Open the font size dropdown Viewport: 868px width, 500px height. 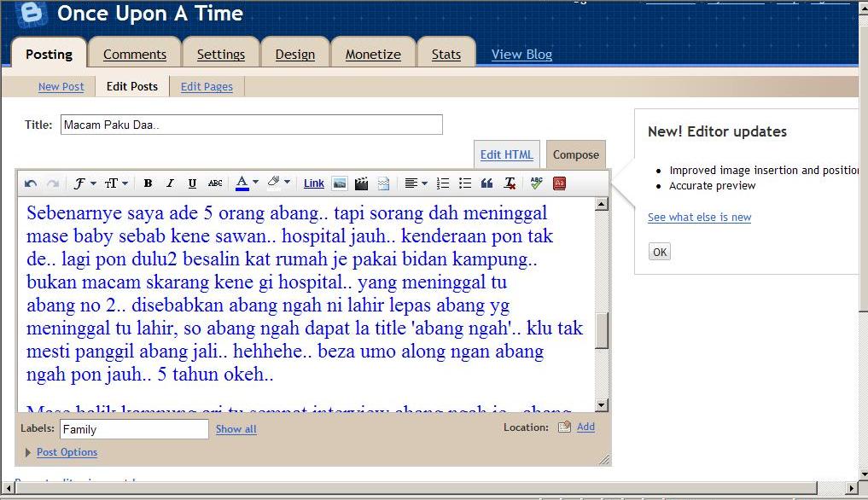116,183
